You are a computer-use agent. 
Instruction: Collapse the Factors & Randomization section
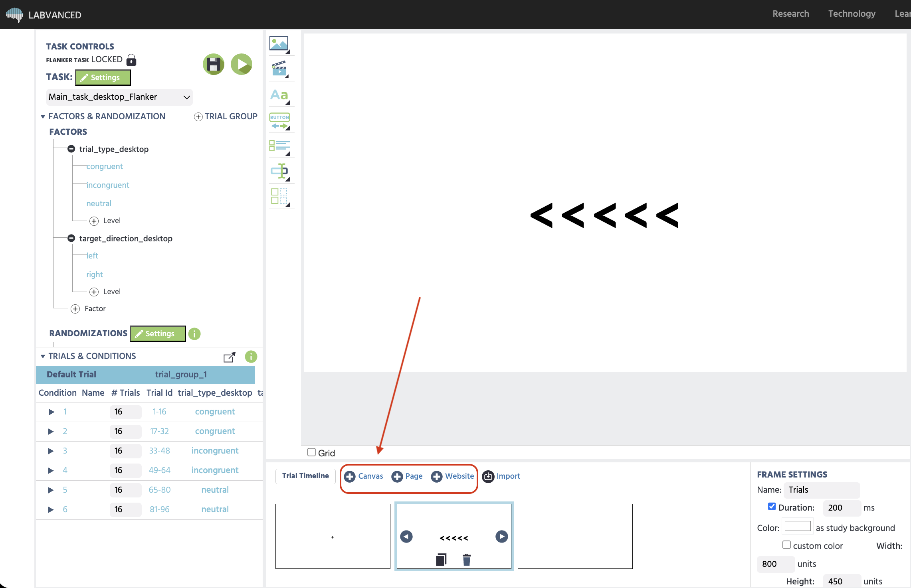(43, 116)
